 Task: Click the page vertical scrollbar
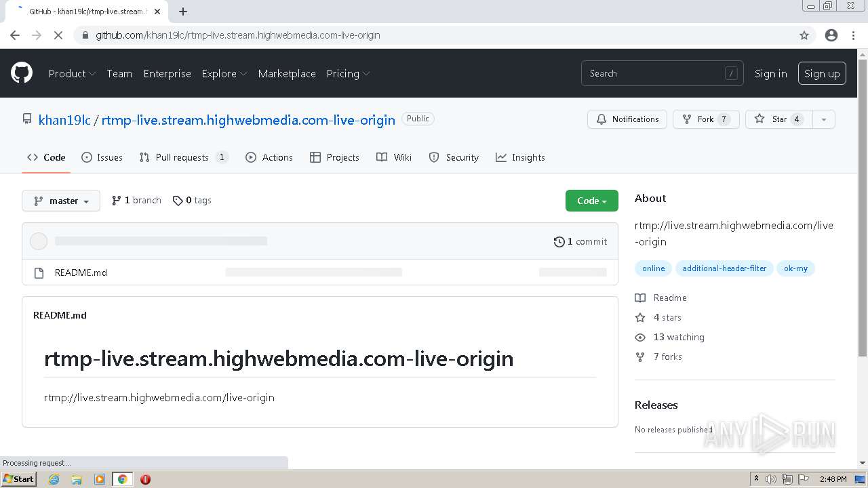863,207
